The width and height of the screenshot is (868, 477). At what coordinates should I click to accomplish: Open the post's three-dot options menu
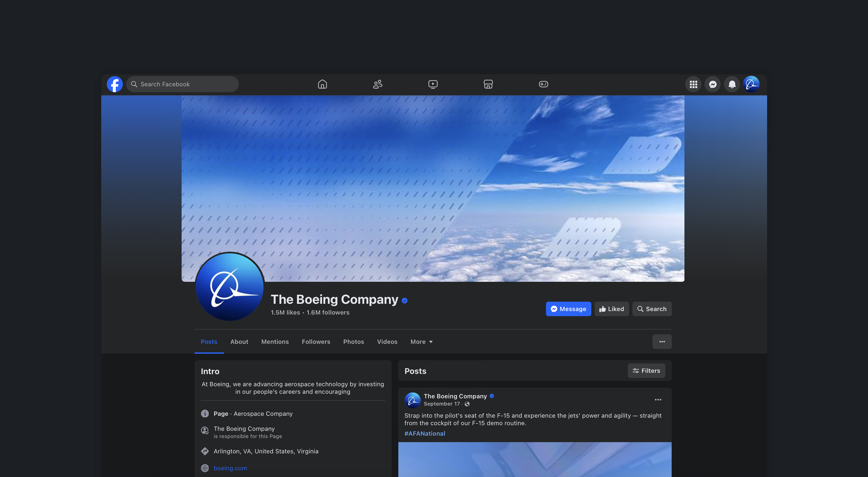658,399
